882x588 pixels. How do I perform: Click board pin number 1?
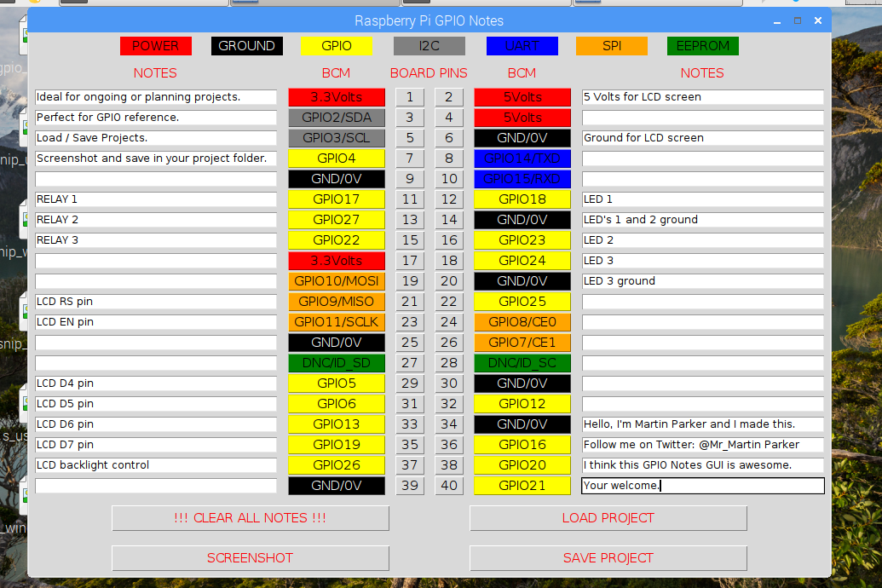point(410,97)
